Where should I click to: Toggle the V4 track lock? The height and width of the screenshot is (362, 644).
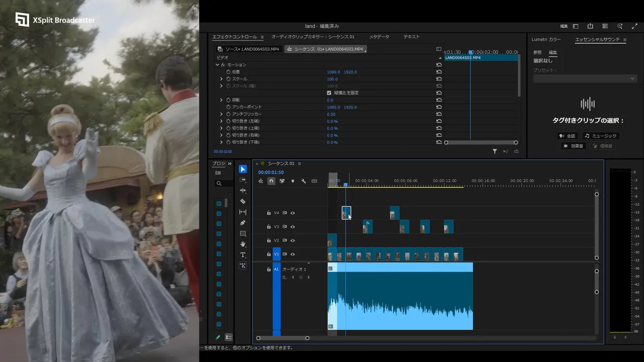click(269, 213)
